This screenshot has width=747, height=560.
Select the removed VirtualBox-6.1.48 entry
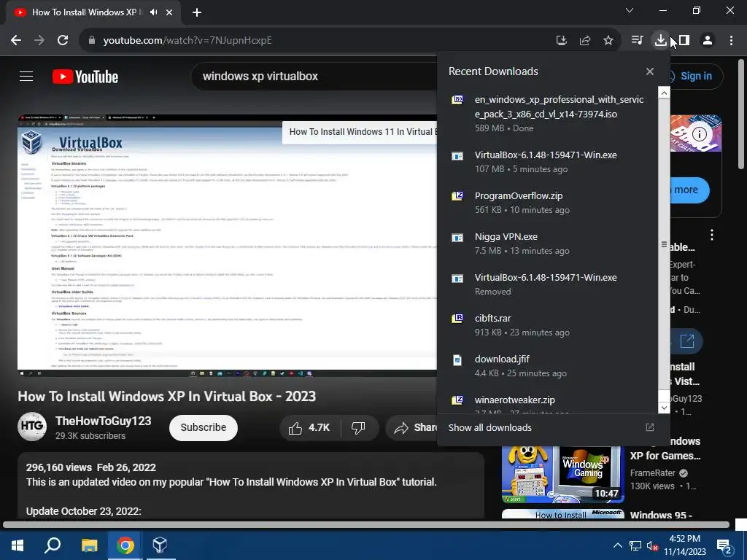pos(548,284)
